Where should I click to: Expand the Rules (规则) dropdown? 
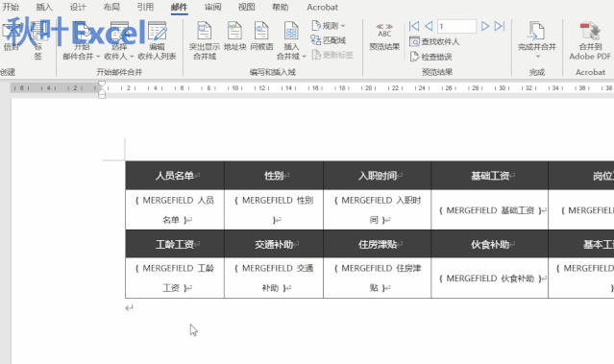329,25
